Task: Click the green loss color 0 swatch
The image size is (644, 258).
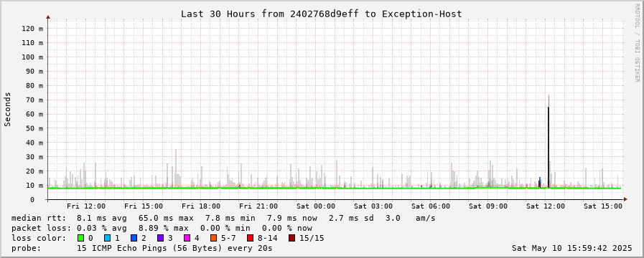Action: [x=80, y=238]
